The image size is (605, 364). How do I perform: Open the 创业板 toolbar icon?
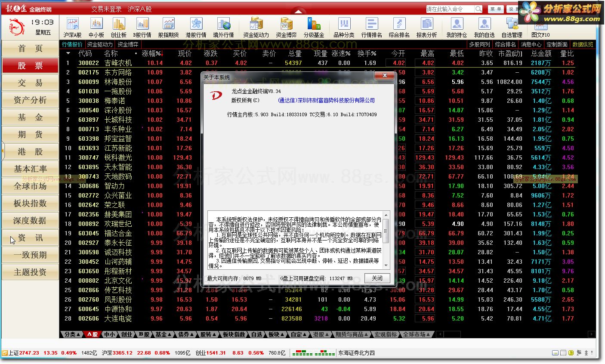[x=119, y=27]
